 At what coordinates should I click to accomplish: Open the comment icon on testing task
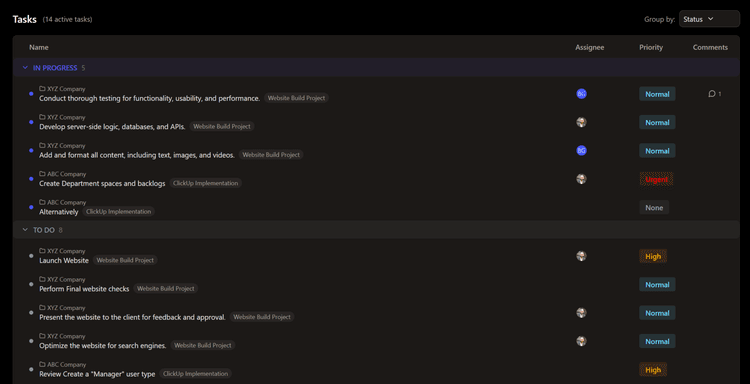click(x=712, y=94)
